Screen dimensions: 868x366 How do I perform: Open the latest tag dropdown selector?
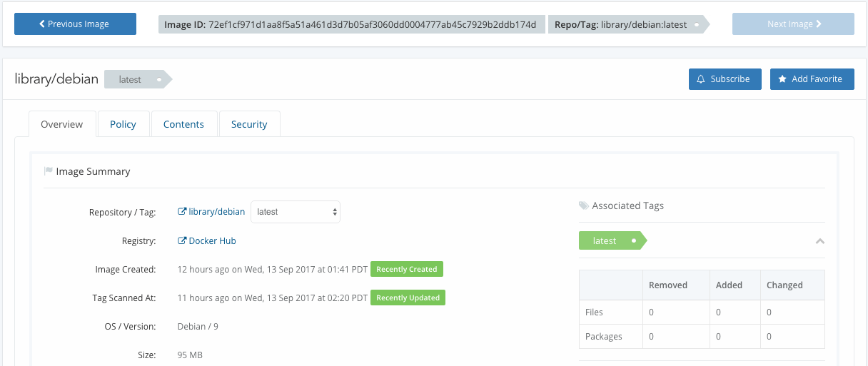pyautogui.click(x=295, y=212)
